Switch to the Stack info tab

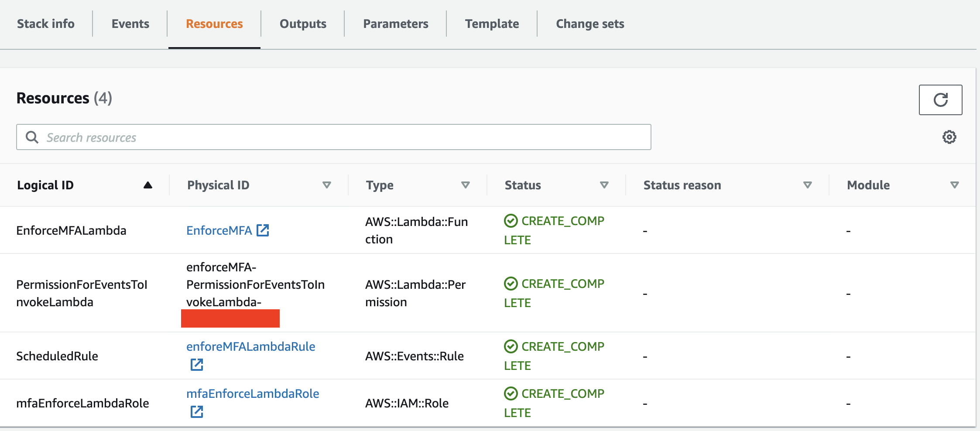pyautogui.click(x=46, y=24)
